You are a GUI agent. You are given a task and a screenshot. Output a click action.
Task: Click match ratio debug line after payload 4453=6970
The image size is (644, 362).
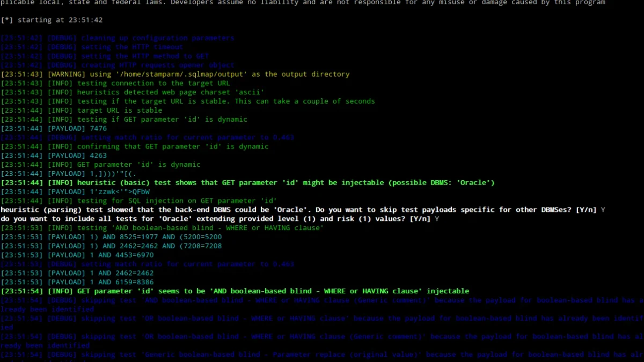[148, 264]
